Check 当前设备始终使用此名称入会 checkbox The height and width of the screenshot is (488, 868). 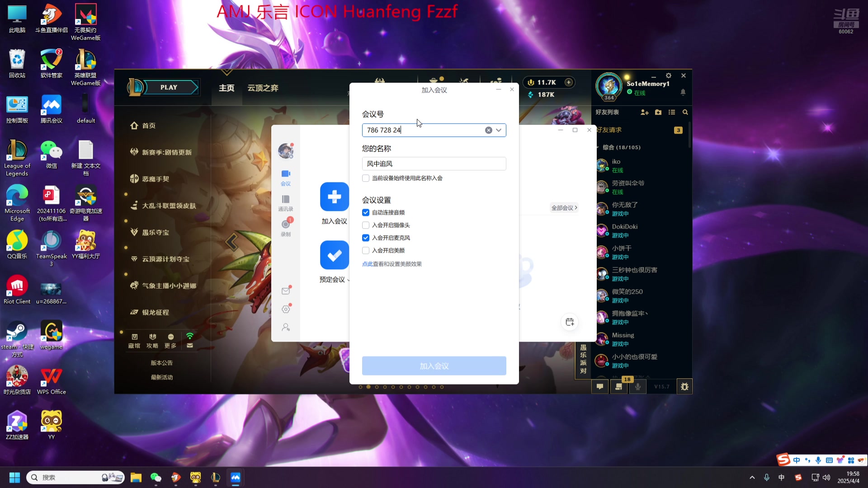tap(366, 178)
